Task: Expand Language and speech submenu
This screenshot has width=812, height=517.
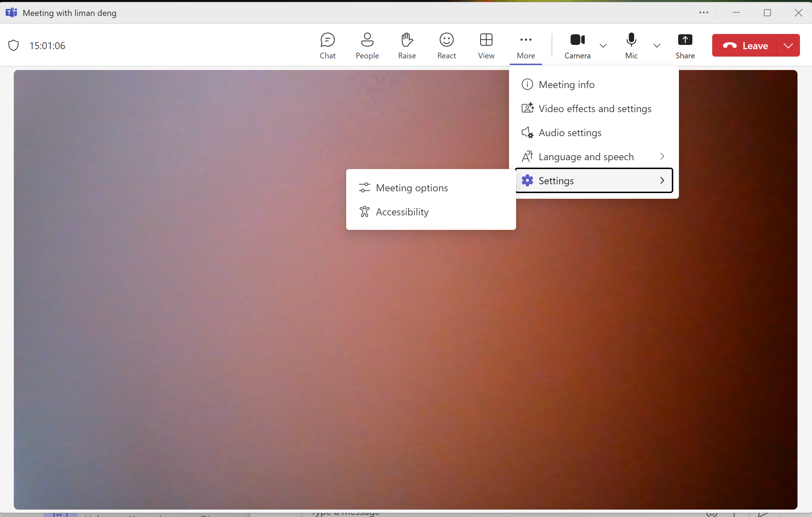Action: 594,157
